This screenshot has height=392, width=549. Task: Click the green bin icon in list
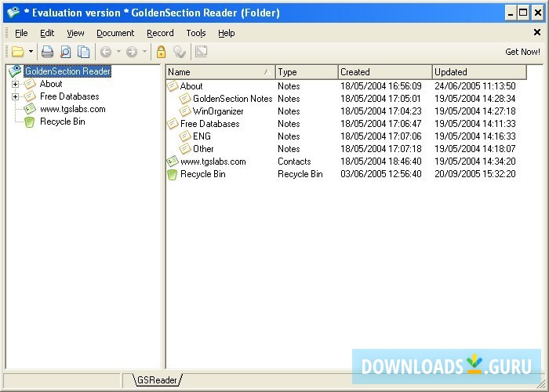(x=172, y=174)
